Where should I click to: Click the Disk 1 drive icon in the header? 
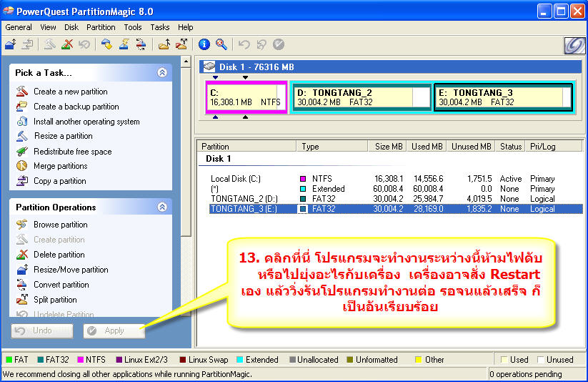click(209, 67)
